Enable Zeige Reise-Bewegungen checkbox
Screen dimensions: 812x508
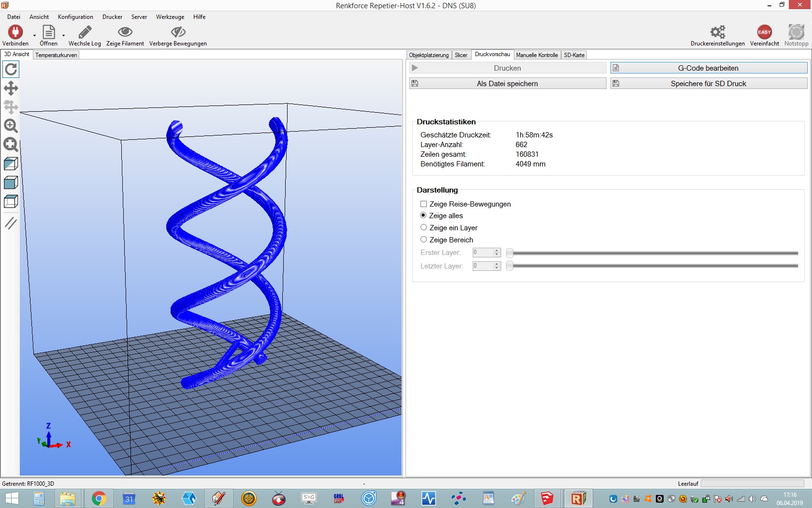point(424,204)
